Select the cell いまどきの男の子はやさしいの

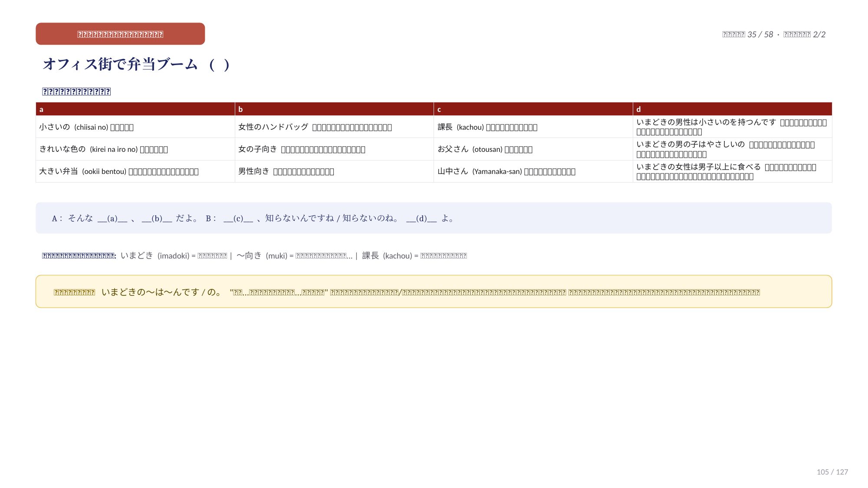[733, 149]
